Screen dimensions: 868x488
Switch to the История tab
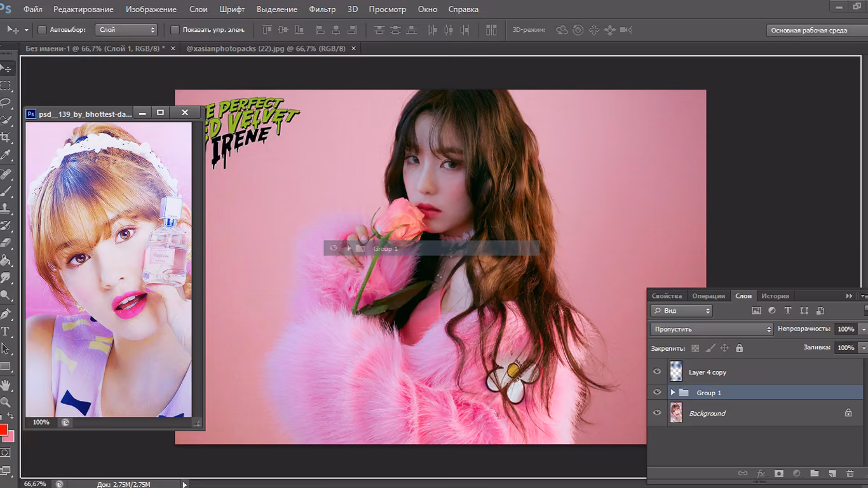point(775,296)
